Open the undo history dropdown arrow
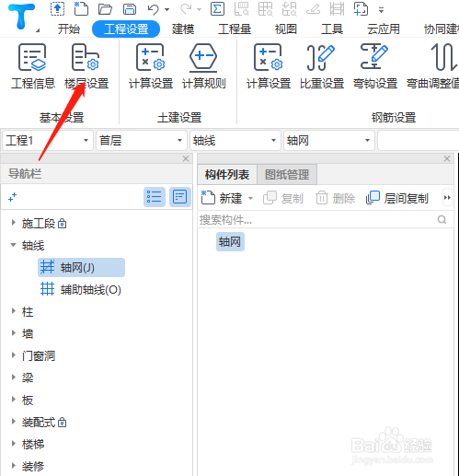The height and width of the screenshot is (476, 459). 167,9
